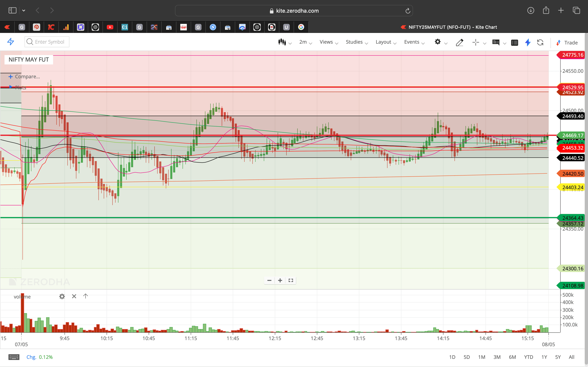Image resolution: width=588 pixels, height=367 pixels.
Task: Select the 1D time range button
Action: coord(453,357)
